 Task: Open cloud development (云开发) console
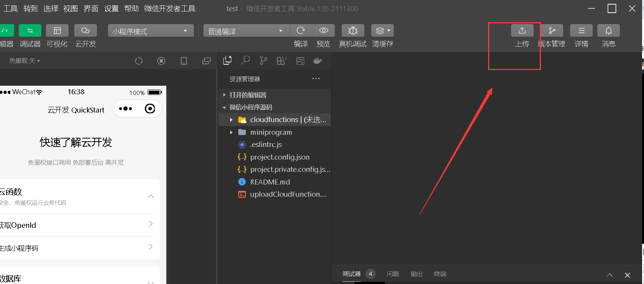85,31
